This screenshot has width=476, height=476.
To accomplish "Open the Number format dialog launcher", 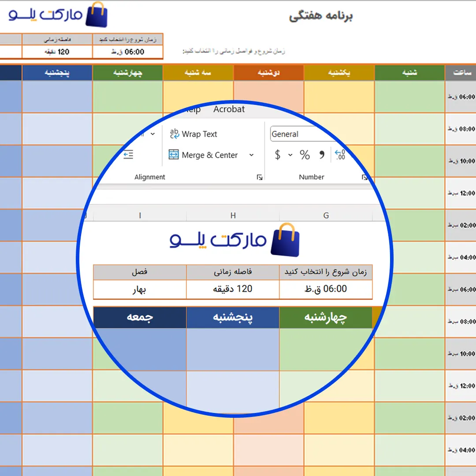I will click(x=364, y=177).
